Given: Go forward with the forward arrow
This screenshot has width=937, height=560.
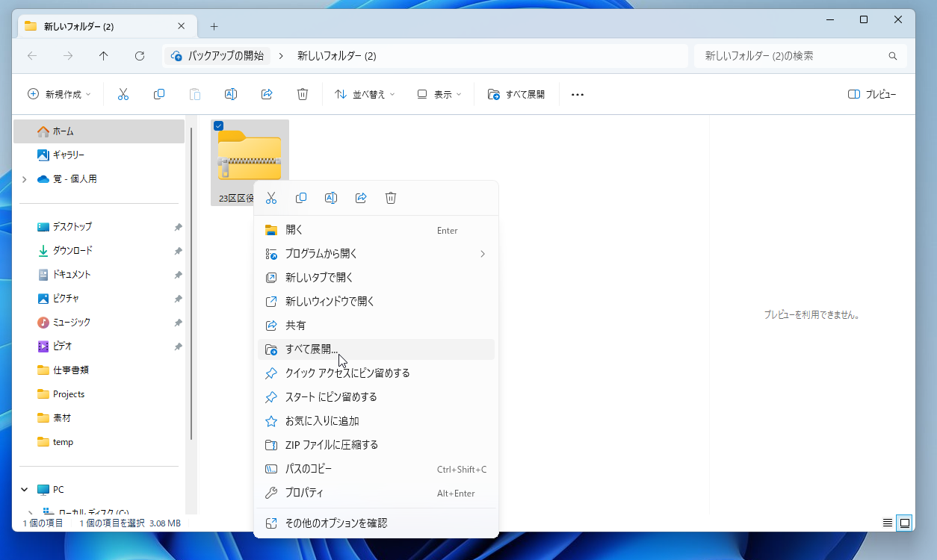Looking at the screenshot, I should pos(68,56).
